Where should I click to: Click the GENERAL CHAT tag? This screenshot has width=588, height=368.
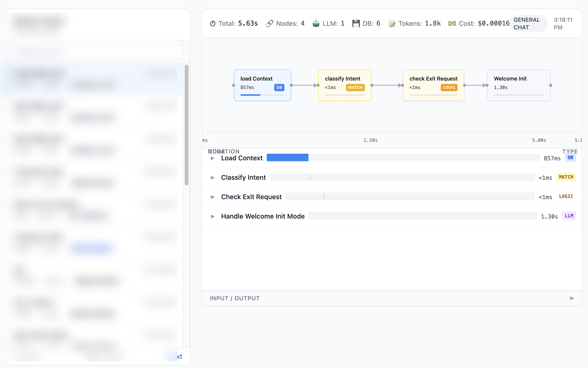(529, 24)
